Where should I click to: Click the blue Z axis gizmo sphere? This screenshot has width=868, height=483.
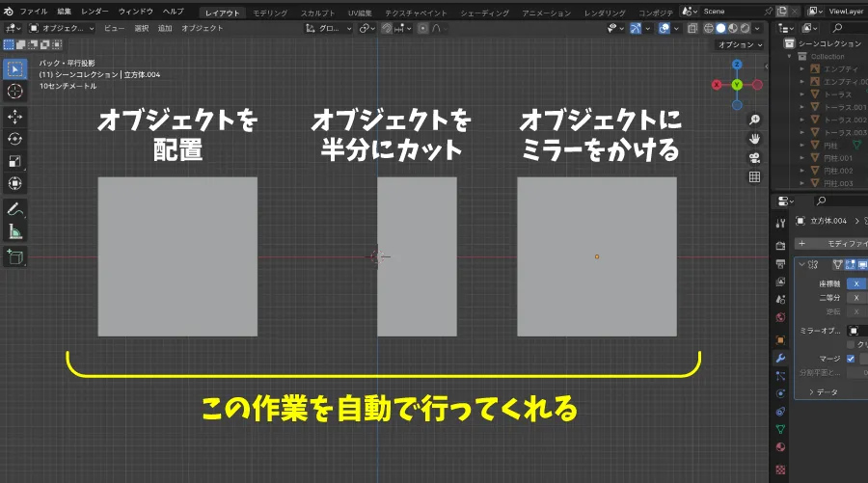tap(736, 65)
